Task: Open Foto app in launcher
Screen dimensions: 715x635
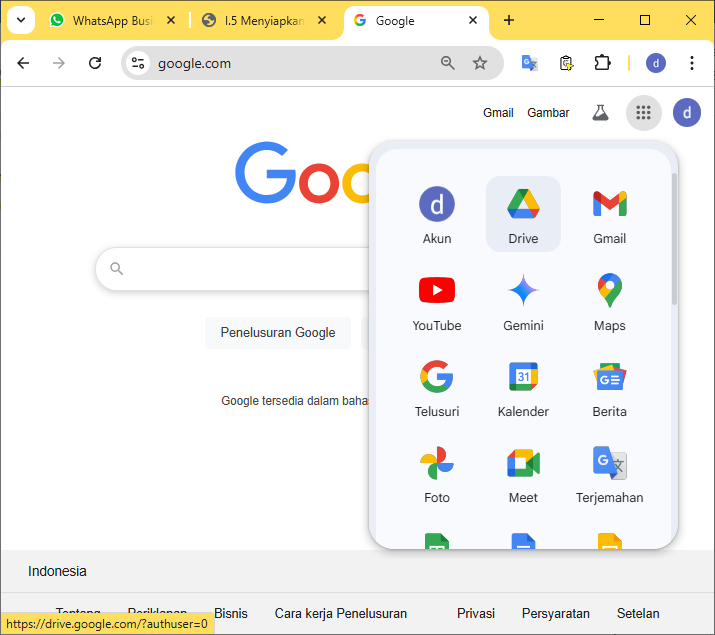Action: (437, 472)
